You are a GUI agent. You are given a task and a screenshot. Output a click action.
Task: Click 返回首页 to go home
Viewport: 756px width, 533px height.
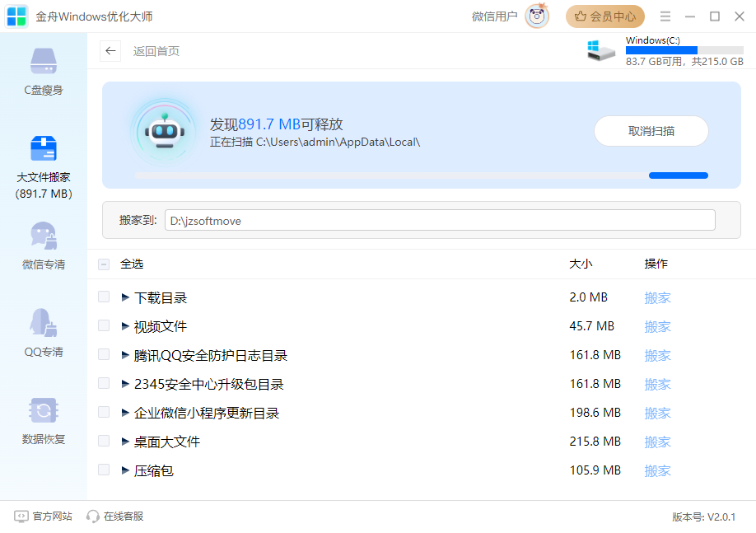tap(155, 51)
